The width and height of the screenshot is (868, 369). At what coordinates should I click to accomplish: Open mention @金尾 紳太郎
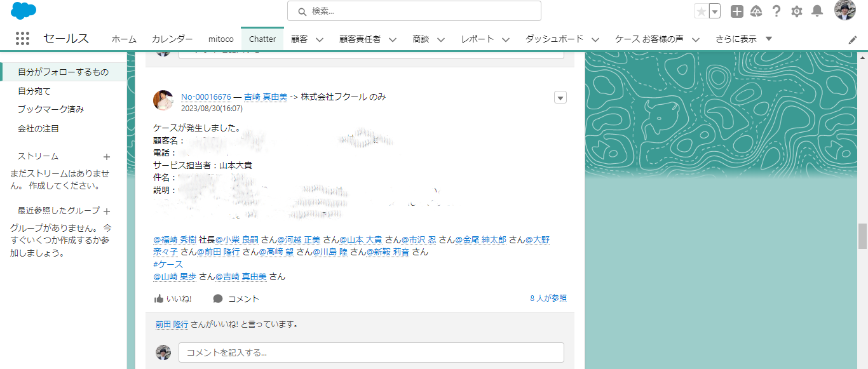tap(480, 240)
